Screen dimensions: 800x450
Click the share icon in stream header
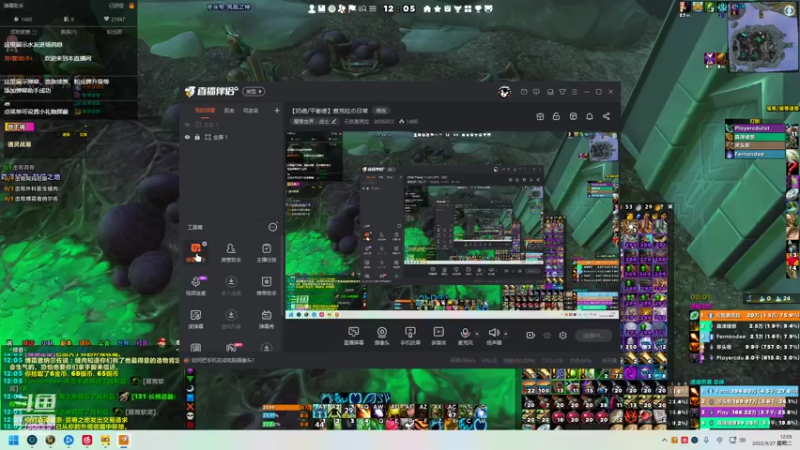click(606, 116)
